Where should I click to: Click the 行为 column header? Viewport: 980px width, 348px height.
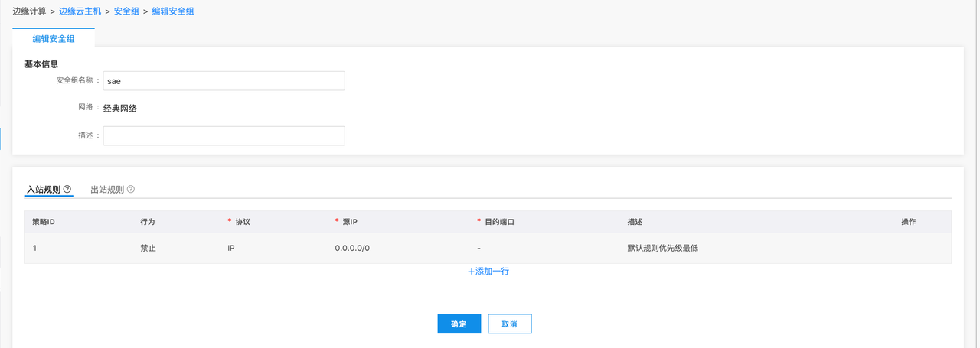[148, 222]
